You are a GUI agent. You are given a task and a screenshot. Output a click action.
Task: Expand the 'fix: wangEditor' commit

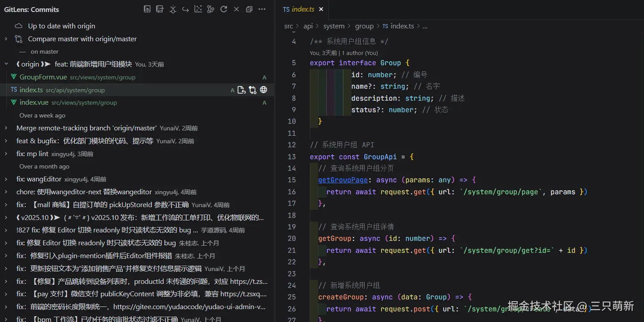pos(6,180)
